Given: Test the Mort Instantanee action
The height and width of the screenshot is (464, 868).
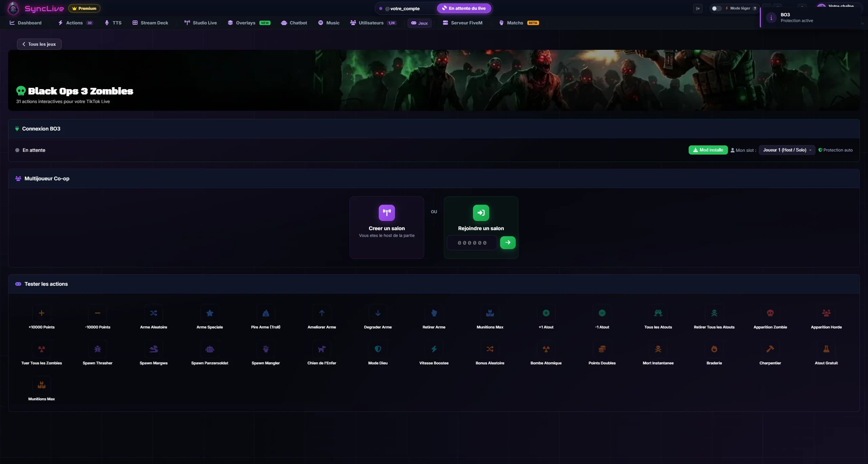Looking at the screenshot, I should click(658, 349).
